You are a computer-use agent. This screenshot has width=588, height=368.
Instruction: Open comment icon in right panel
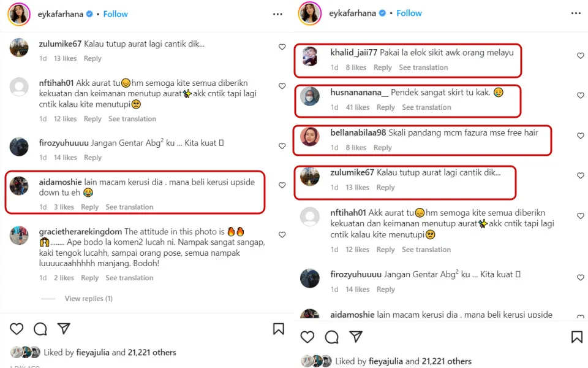tap(332, 337)
